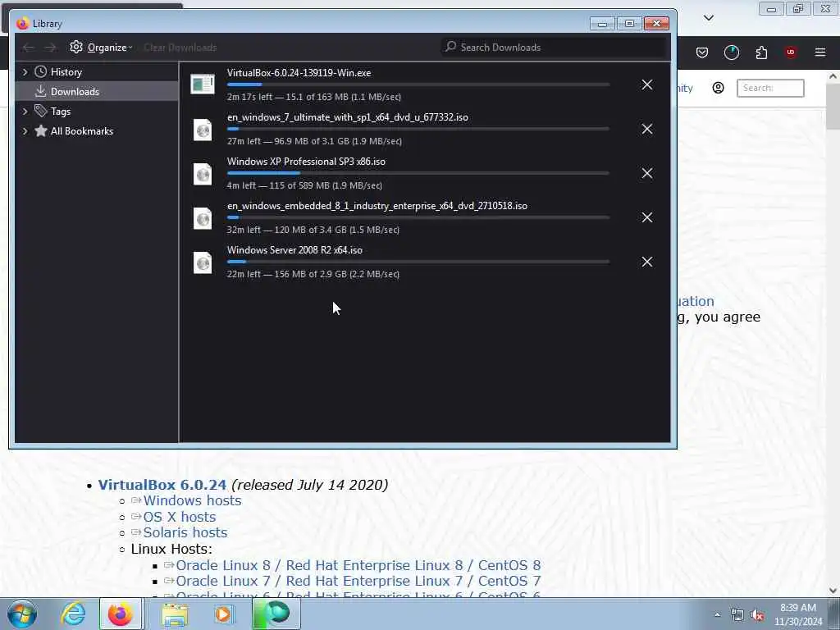
Task: Cancel the Windows Server 2008 R2 download
Action: [x=646, y=262]
